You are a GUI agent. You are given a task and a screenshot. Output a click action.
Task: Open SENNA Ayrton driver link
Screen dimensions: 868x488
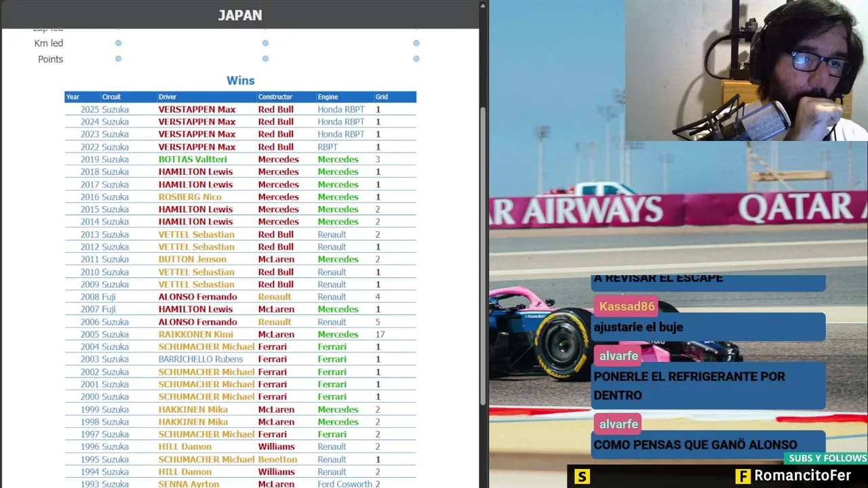189,484
